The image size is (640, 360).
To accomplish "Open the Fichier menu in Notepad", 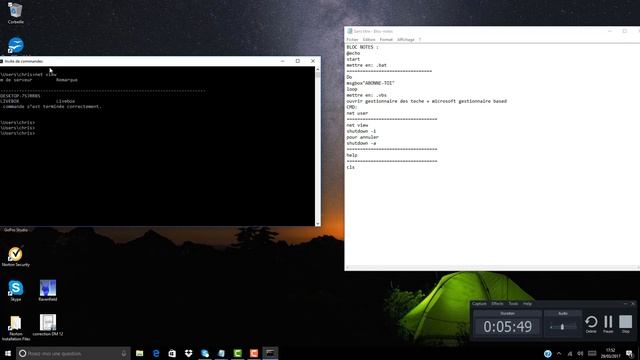I will tap(352, 40).
